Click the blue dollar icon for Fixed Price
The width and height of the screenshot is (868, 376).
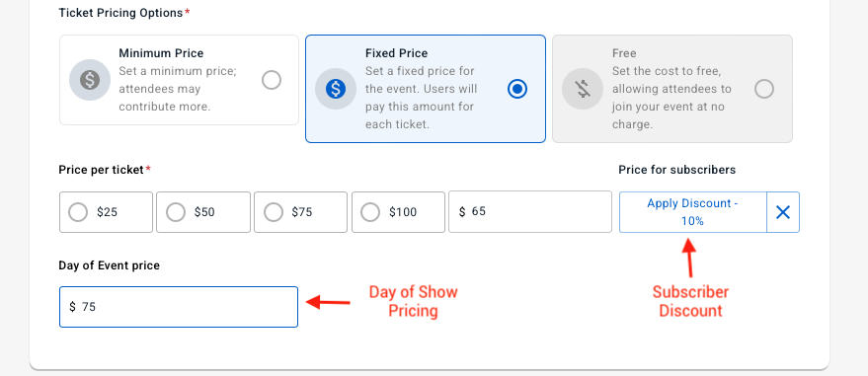(x=336, y=89)
